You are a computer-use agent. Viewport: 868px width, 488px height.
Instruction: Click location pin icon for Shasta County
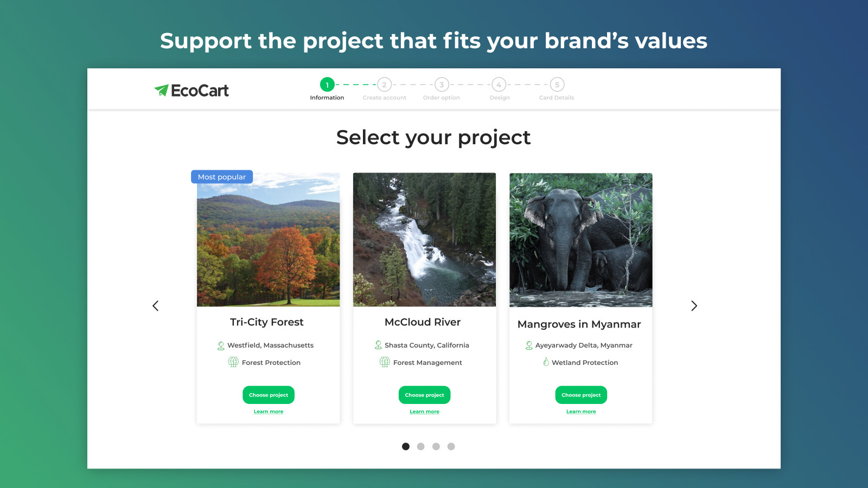tap(378, 345)
